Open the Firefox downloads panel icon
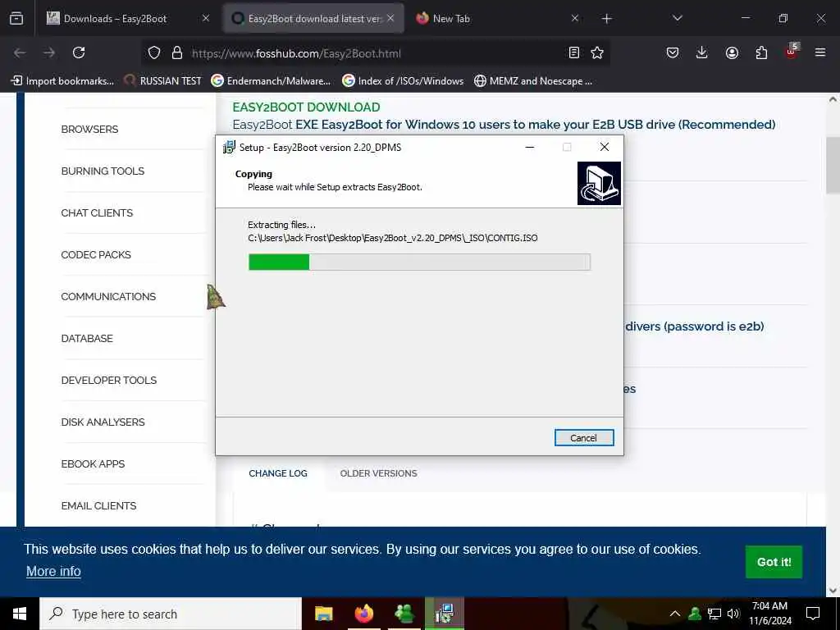Image resolution: width=840 pixels, height=630 pixels. (x=702, y=52)
